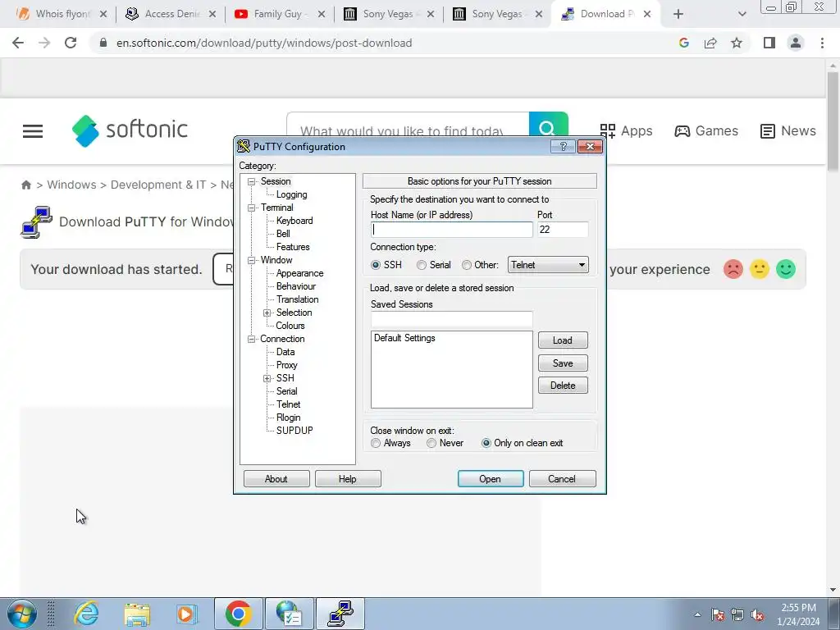Select the Serial connection type
Screen dimensions: 840x630
coord(422,265)
